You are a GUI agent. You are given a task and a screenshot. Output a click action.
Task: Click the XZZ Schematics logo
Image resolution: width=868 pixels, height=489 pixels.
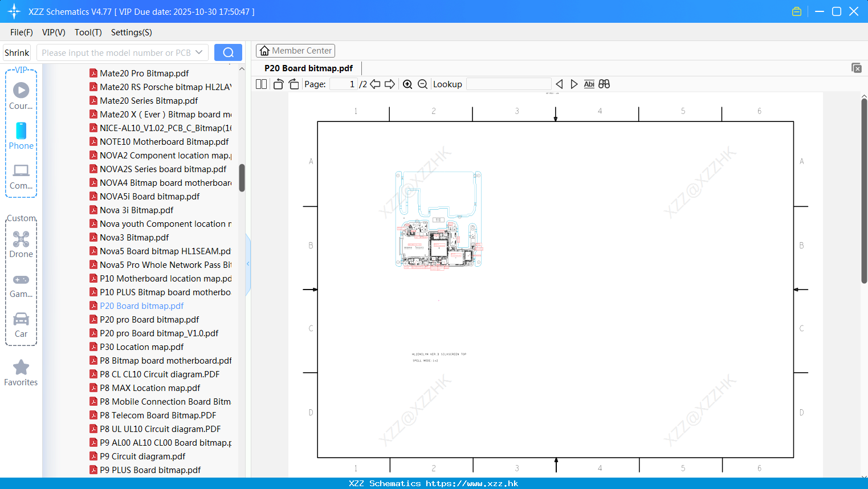(x=14, y=11)
